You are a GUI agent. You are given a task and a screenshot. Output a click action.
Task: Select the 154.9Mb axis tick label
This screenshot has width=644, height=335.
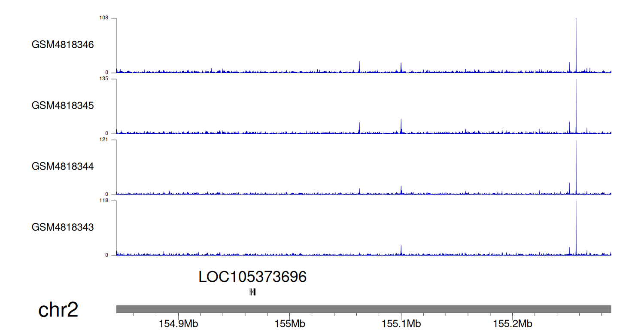click(x=178, y=324)
